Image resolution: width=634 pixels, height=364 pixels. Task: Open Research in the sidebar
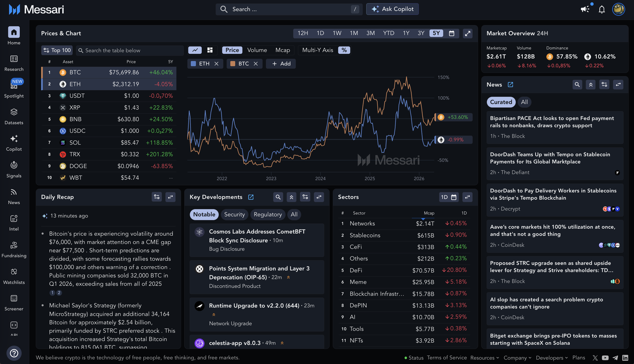14,63
